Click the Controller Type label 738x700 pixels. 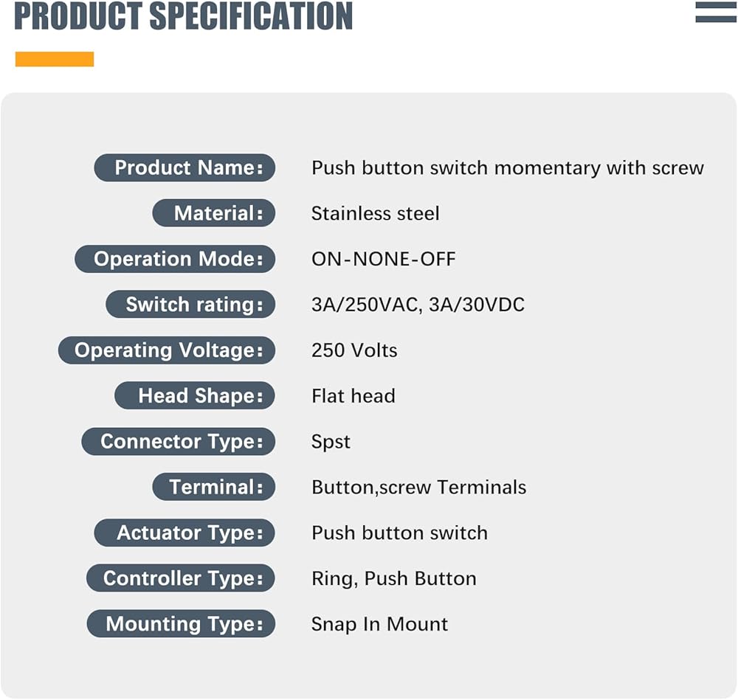coord(181,578)
